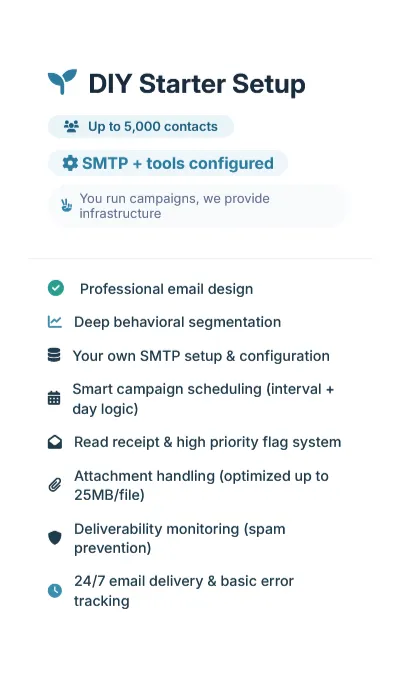Click the users icon in contacts badge
Image resolution: width=400 pixels, height=680 pixels.
click(x=72, y=126)
